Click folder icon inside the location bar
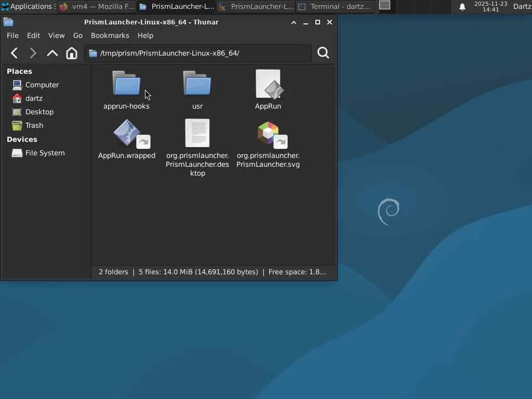Viewport: 532px width, 399px height. (92, 54)
